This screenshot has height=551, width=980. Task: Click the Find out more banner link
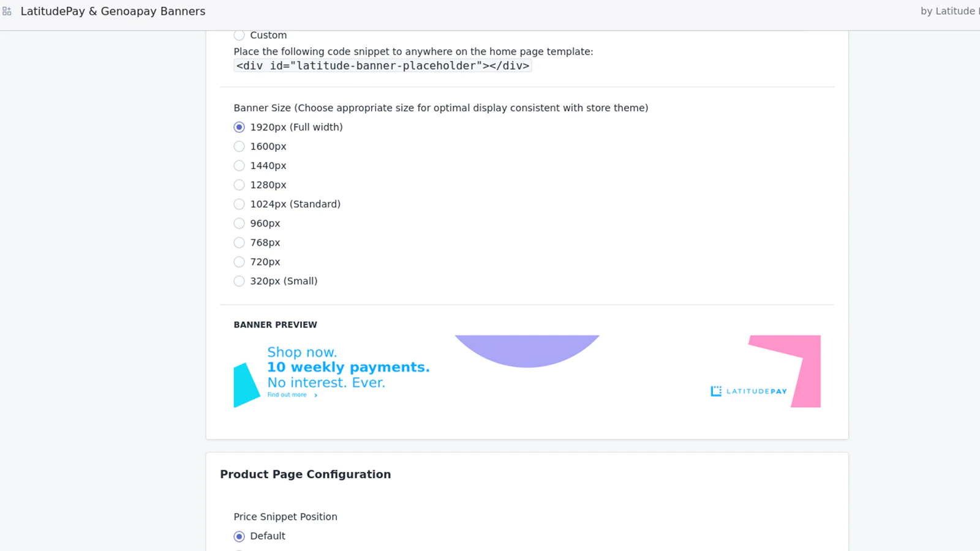click(x=287, y=395)
